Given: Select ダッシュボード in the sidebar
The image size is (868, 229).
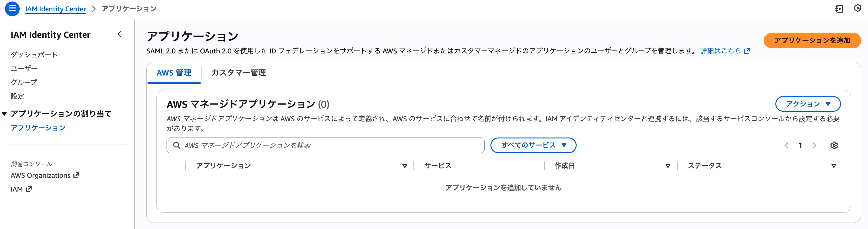Looking at the screenshot, I should click(35, 54).
